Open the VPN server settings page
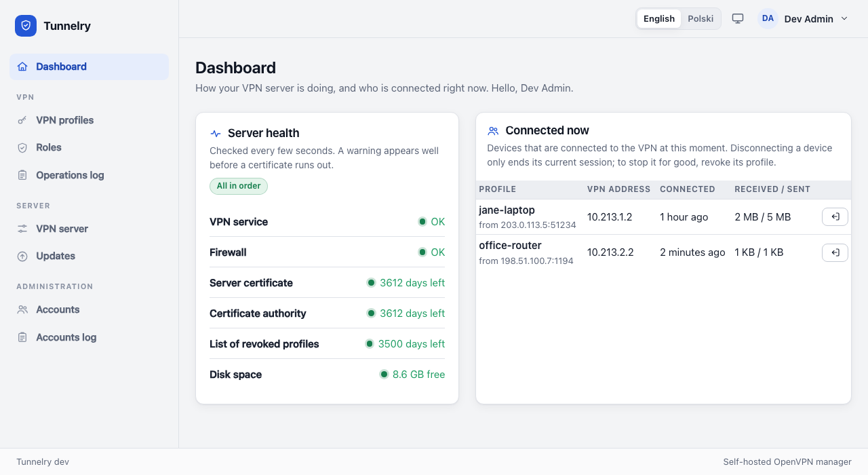 [89, 229]
